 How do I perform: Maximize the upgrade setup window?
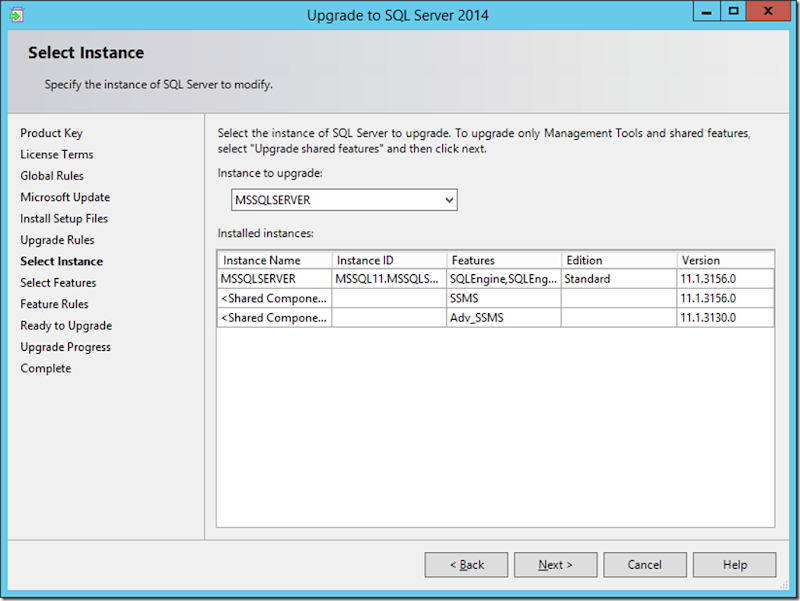pos(734,11)
